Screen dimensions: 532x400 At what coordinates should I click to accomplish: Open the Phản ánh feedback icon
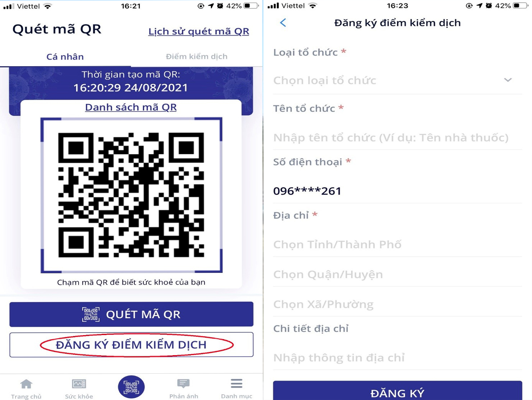pyautogui.click(x=184, y=384)
